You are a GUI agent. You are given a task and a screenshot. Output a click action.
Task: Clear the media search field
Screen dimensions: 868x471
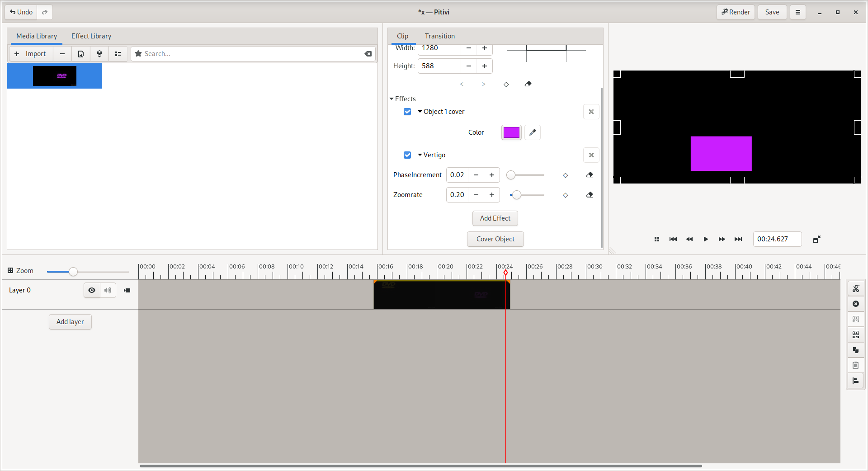tap(368, 54)
